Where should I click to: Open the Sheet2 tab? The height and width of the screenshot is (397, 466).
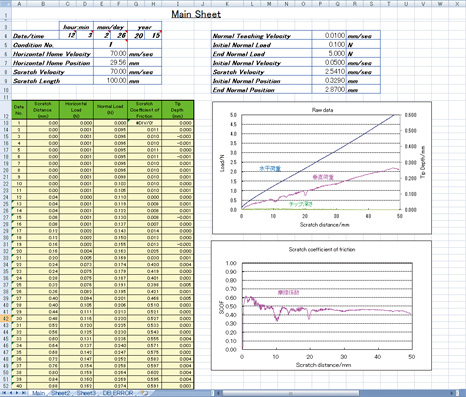[x=60, y=393]
